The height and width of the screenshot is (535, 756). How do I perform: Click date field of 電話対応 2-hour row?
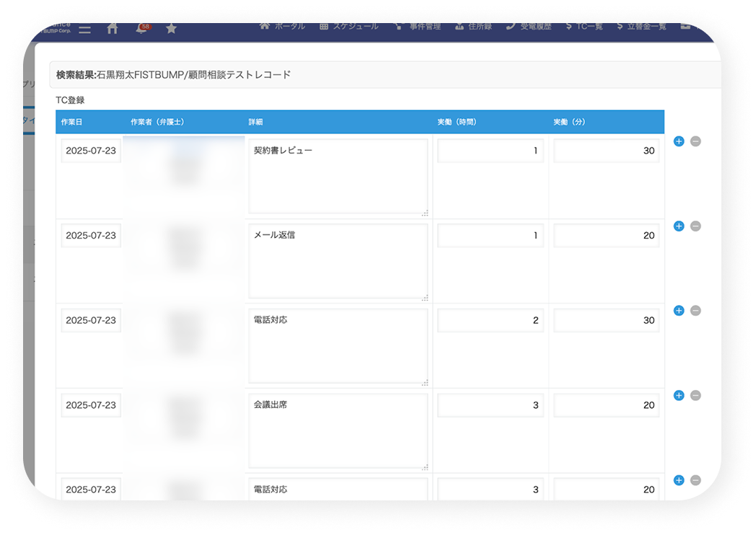click(91, 320)
